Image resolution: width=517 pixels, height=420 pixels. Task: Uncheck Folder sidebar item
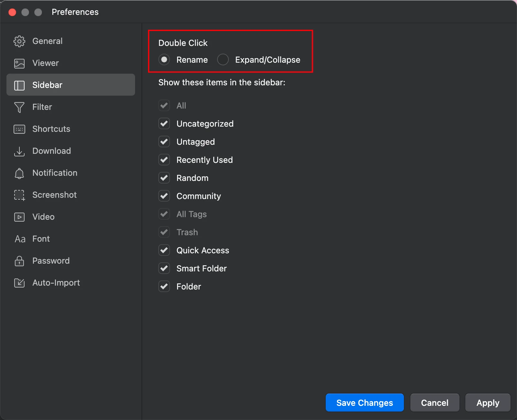point(164,286)
